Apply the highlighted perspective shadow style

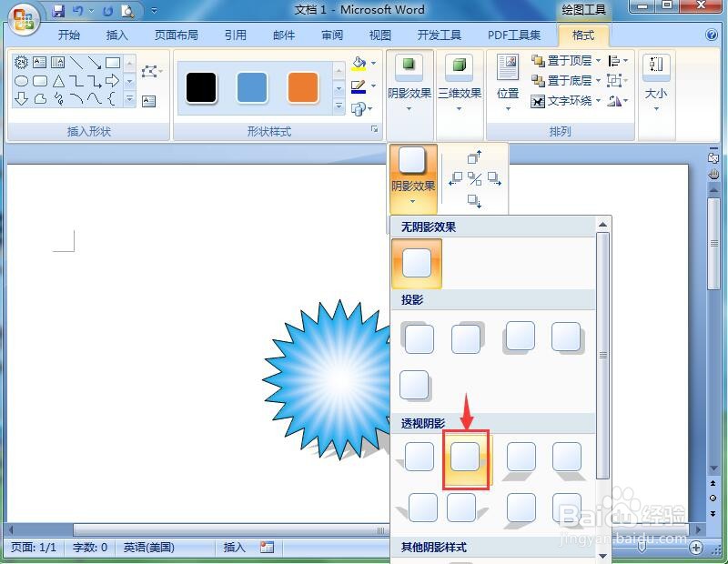coord(466,459)
